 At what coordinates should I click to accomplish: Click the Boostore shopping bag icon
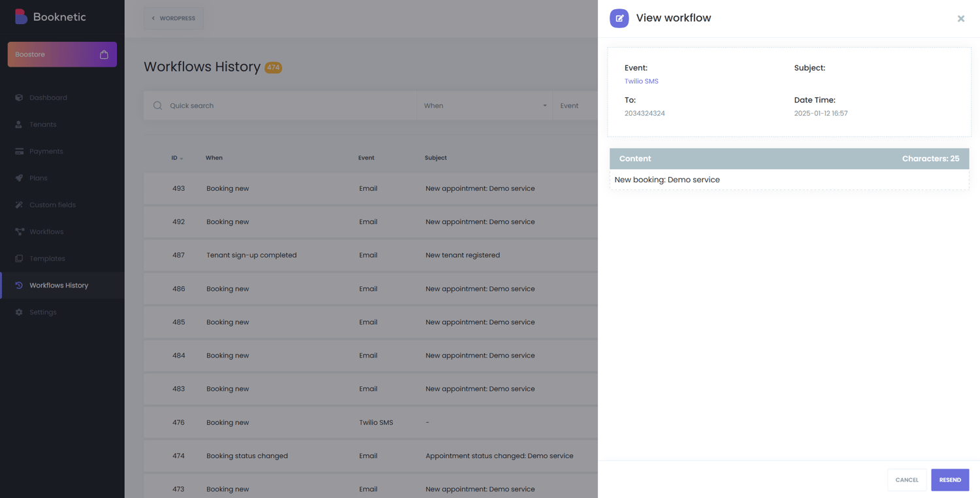pyautogui.click(x=104, y=54)
